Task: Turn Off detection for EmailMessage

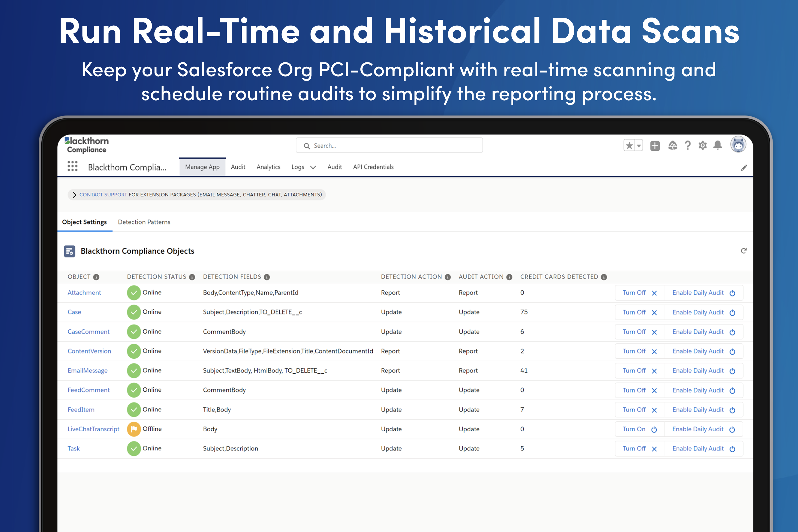Action: pyautogui.click(x=640, y=371)
